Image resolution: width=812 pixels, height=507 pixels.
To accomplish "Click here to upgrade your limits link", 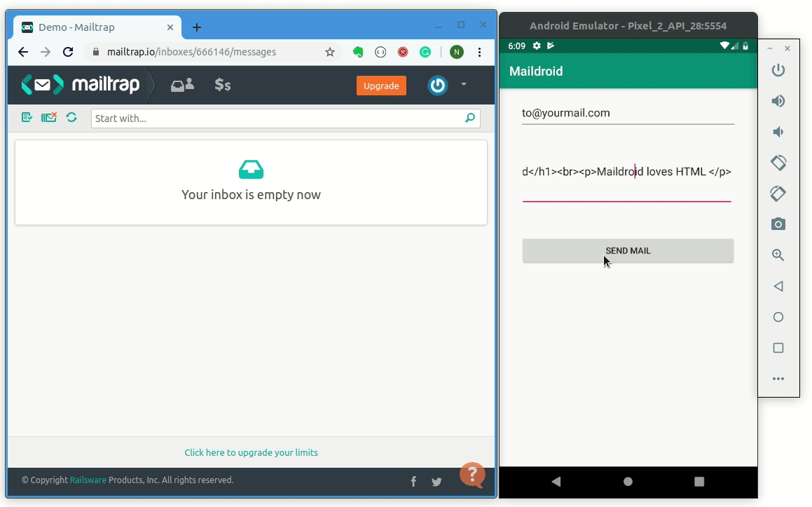I will coord(251,452).
